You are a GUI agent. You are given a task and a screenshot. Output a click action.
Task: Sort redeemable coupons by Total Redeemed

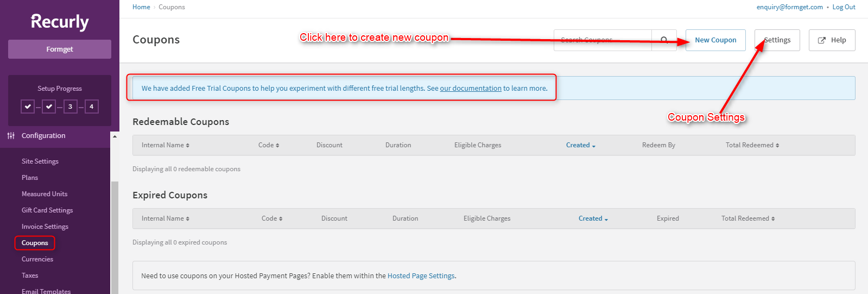point(752,145)
